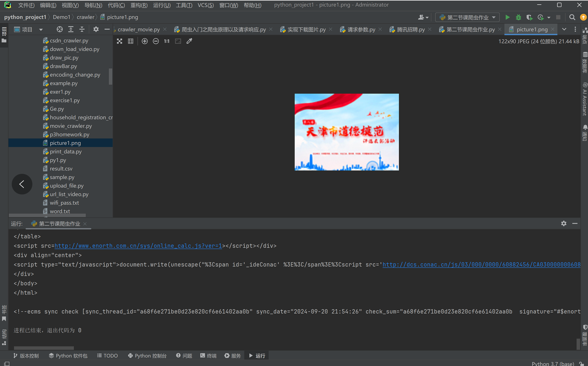Select the color picker eyedropper tool
Image resolution: width=588 pixels, height=366 pixels.
tap(189, 41)
